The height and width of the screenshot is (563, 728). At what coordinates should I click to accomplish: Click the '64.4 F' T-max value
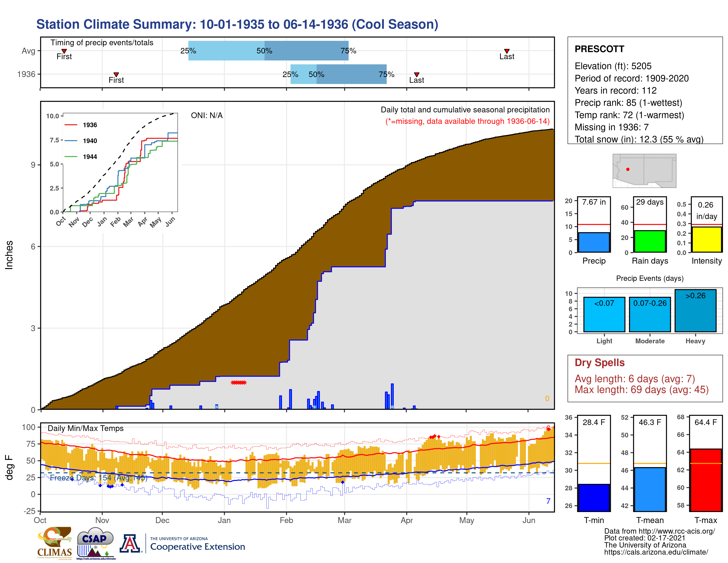click(x=706, y=422)
